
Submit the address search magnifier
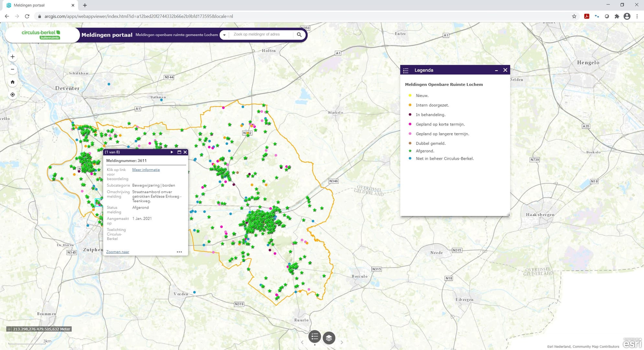pos(299,34)
